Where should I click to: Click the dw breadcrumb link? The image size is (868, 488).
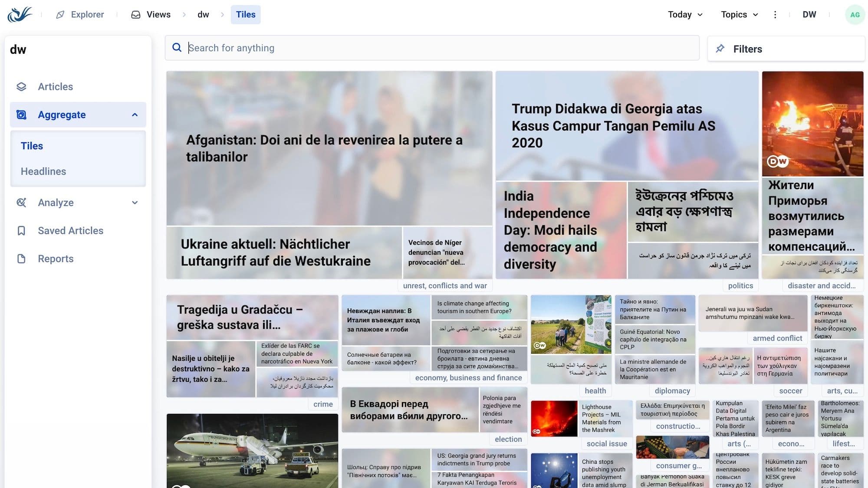tap(203, 15)
